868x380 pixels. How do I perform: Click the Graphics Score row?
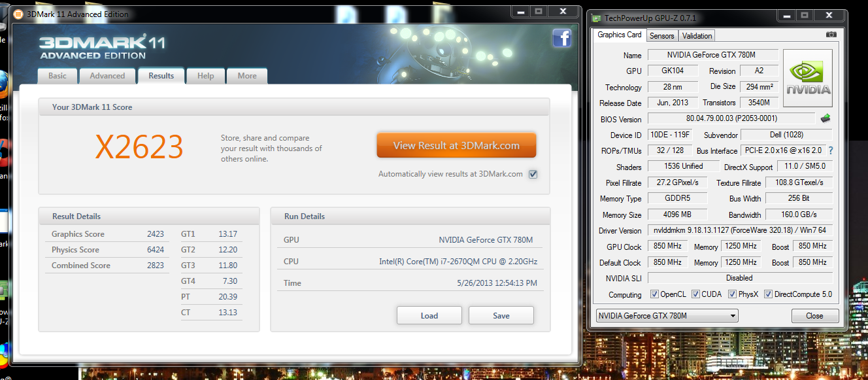[108, 234]
